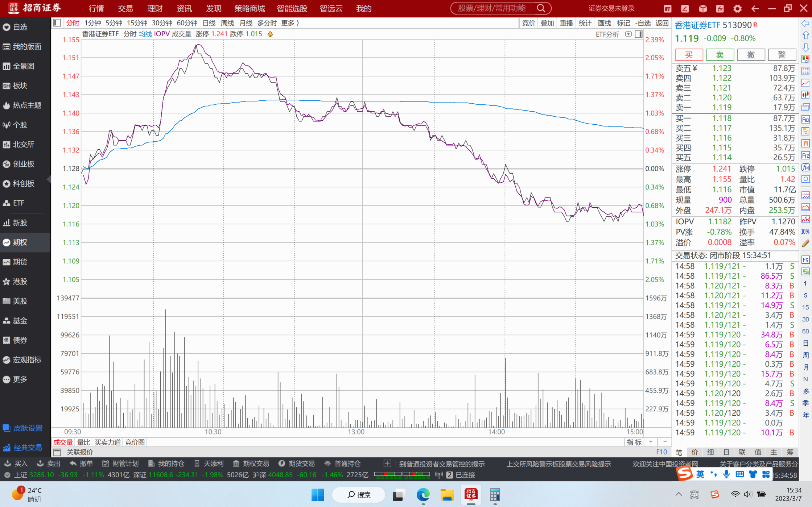Click the previous stock left arrow icon
Screen dimensions: 812x507
pos(805,24)
